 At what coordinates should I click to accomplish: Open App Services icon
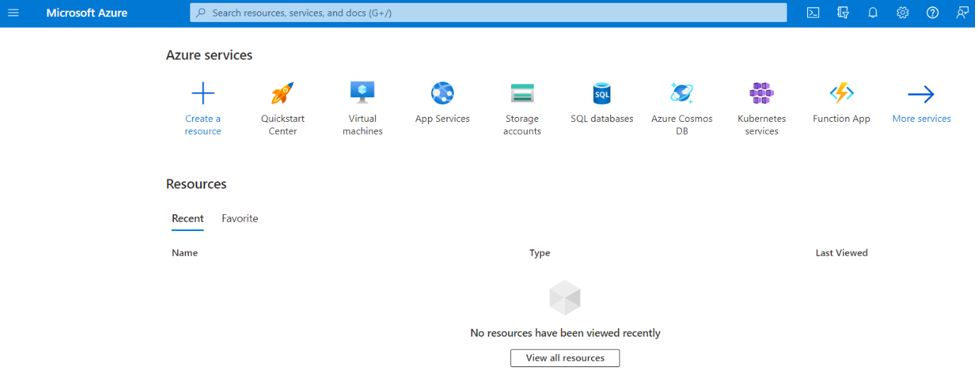442,93
